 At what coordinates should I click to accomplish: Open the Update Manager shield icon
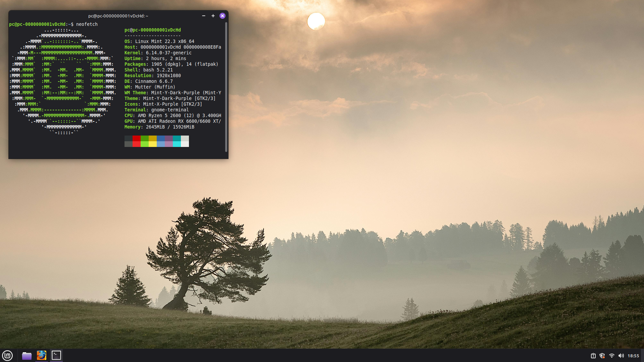(602, 356)
